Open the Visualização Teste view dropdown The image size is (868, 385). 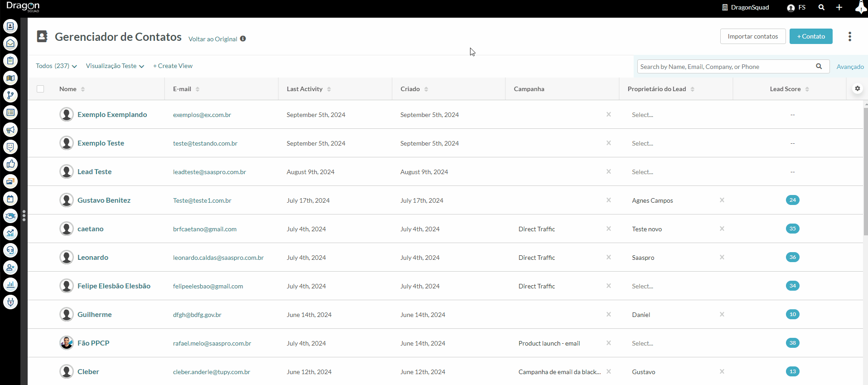point(115,66)
